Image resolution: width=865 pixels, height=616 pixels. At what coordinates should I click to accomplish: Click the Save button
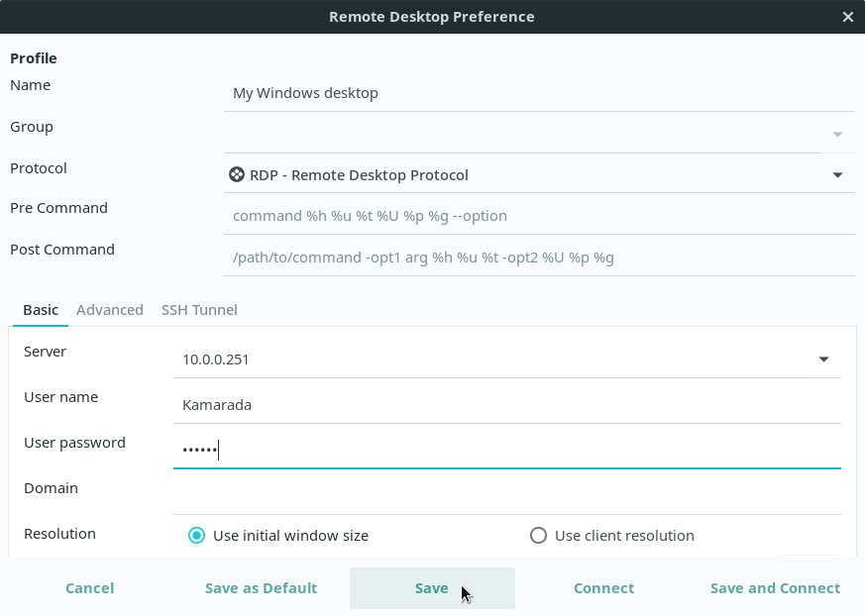432,588
